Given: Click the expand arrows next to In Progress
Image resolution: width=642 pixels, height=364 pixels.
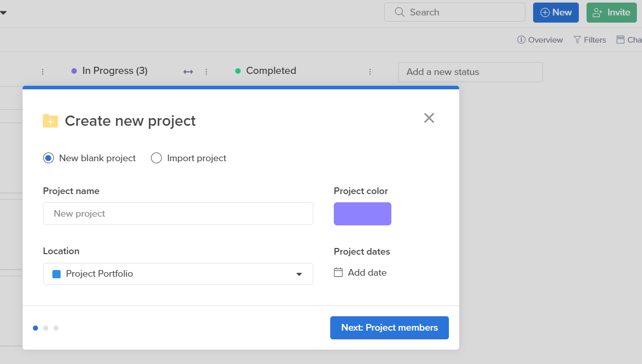Looking at the screenshot, I should pos(188,72).
